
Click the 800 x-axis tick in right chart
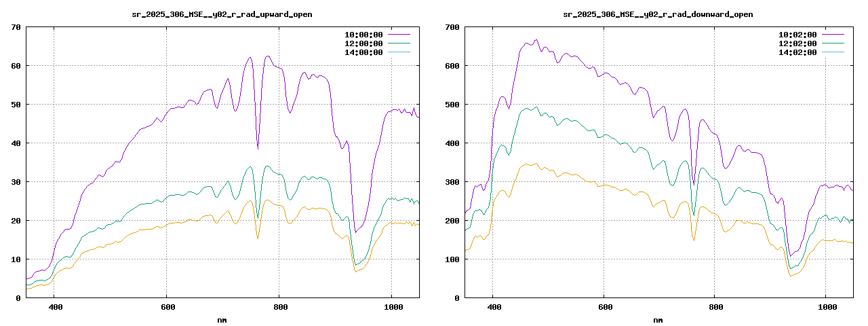pos(715,307)
